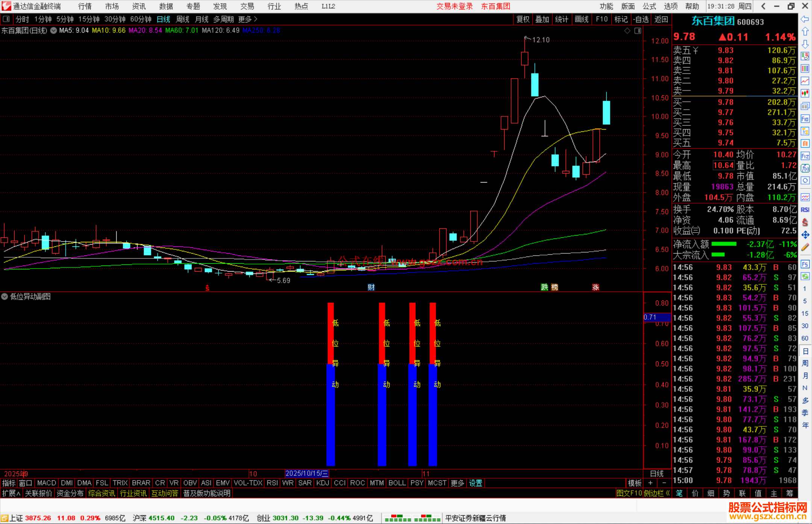Click the candlestick chart icon in sidebar
812x524 pixels.
[805, 93]
